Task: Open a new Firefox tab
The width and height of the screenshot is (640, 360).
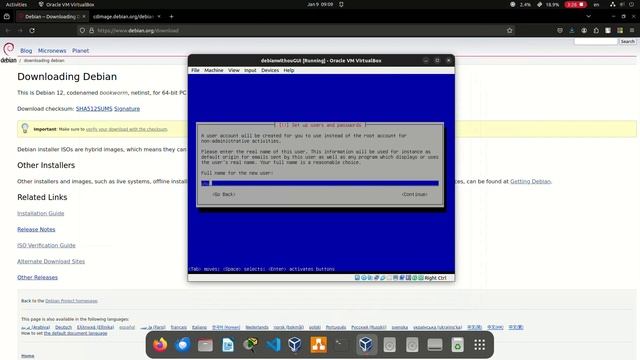Action: pos(171,17)
